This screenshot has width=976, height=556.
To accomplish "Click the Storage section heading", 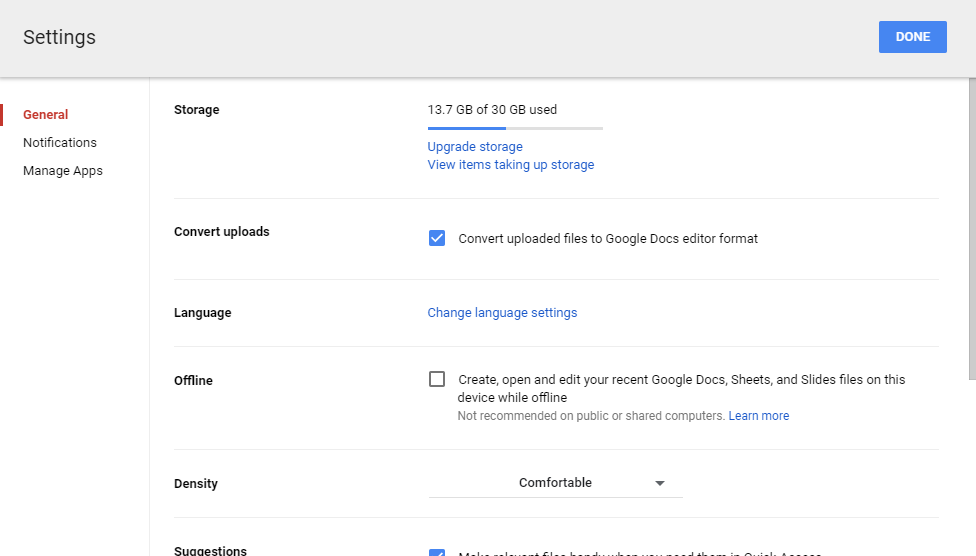I will click(x=197, y=110).
